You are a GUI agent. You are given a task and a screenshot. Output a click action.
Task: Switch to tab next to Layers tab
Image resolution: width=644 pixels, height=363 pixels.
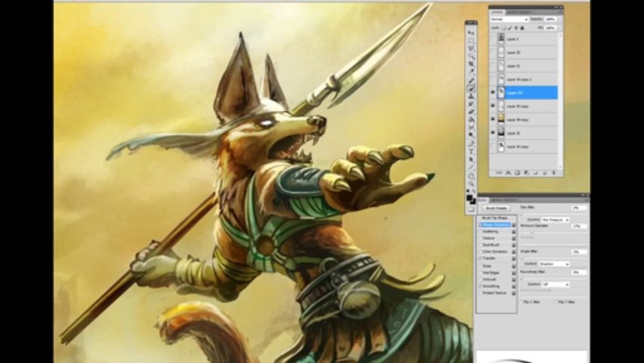point(520,13)
